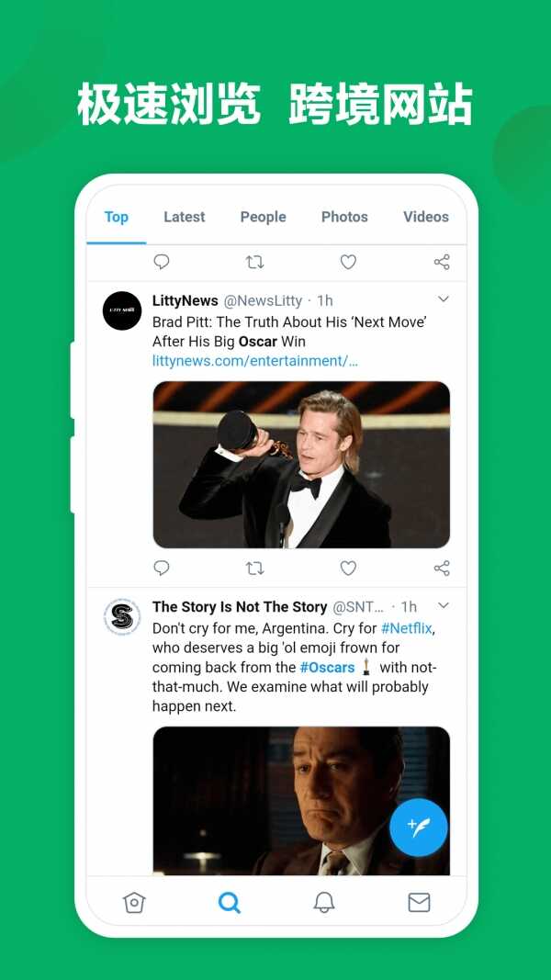This screenshot has width=551, height=980.
Task: Open the littynews.com/entertainment link
Action: pos(255,361)
